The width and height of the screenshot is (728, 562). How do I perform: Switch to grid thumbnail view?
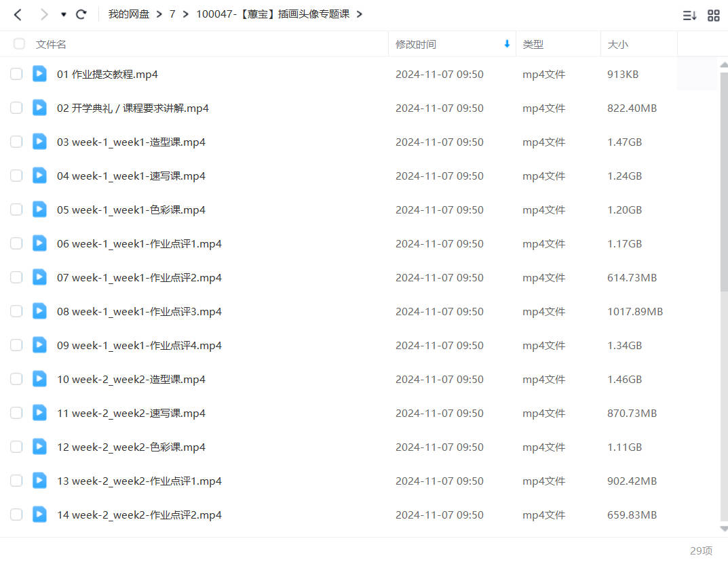click(x=714, y=16)
